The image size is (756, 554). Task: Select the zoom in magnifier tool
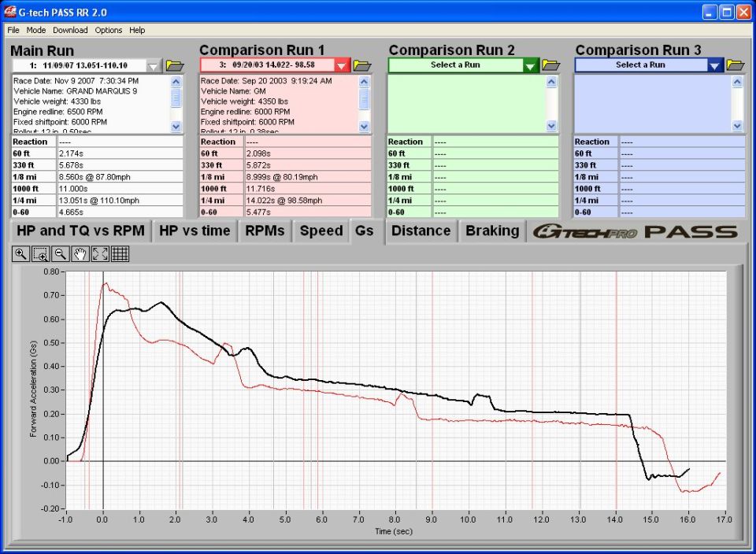20,254
